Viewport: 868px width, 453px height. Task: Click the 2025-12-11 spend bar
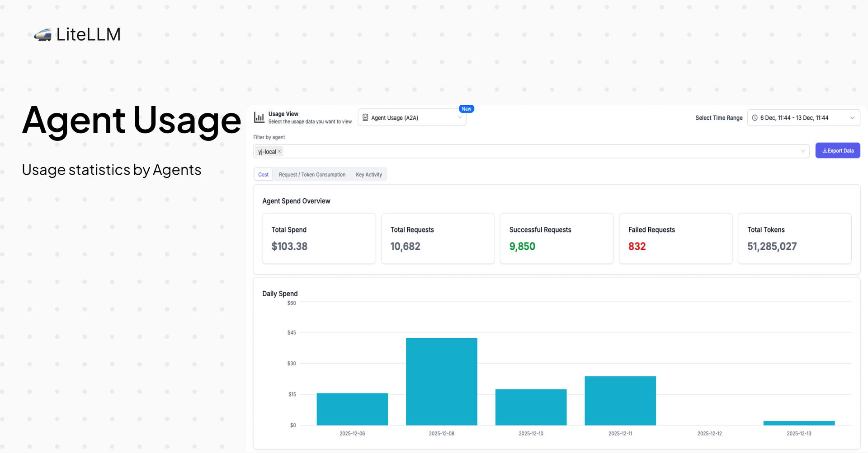[620, 401]
